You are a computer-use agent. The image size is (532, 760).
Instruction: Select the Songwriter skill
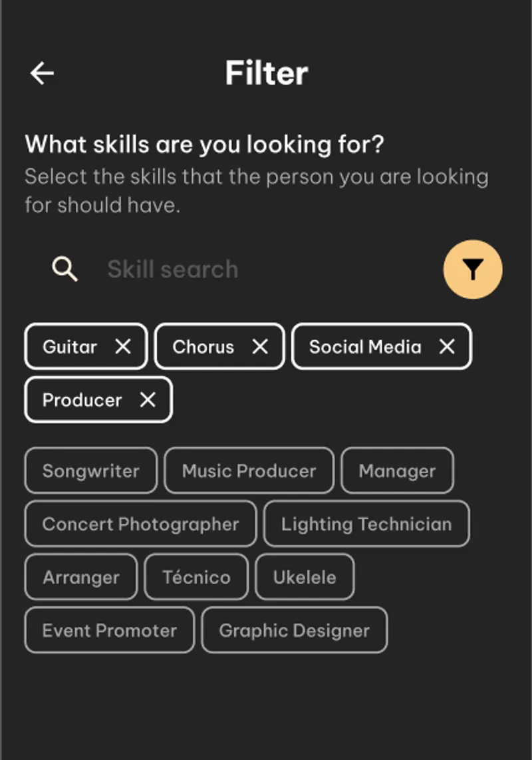(x=91, y=471)
